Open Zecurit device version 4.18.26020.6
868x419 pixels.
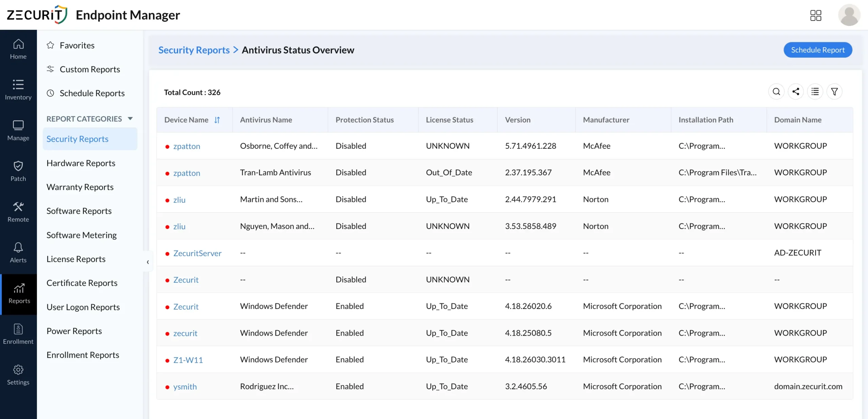(186, 307)
